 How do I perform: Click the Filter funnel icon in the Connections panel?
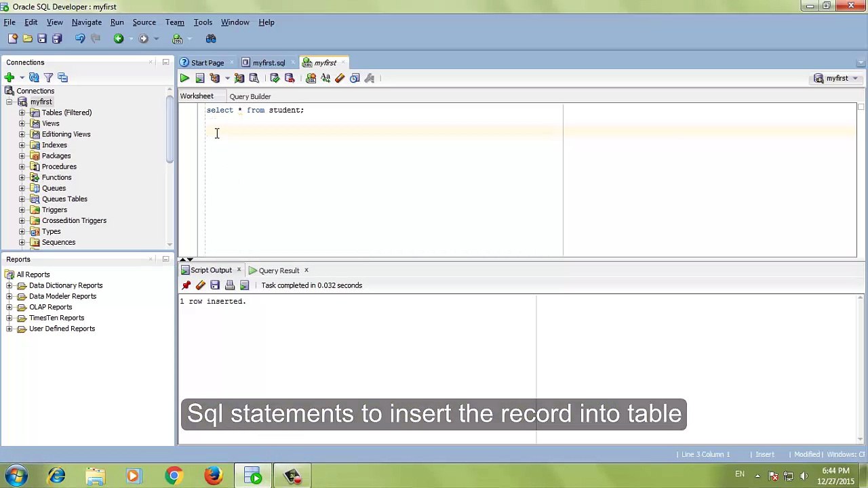48,78
